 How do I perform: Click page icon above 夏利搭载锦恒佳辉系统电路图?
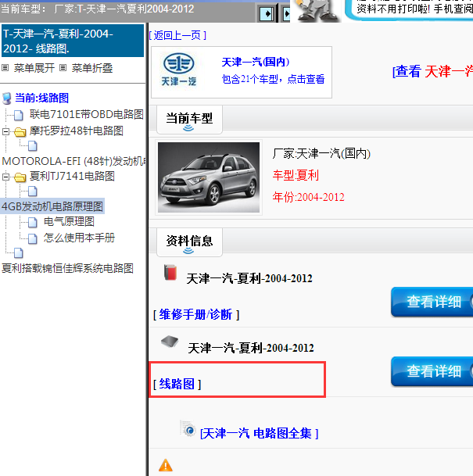[19, 252]
